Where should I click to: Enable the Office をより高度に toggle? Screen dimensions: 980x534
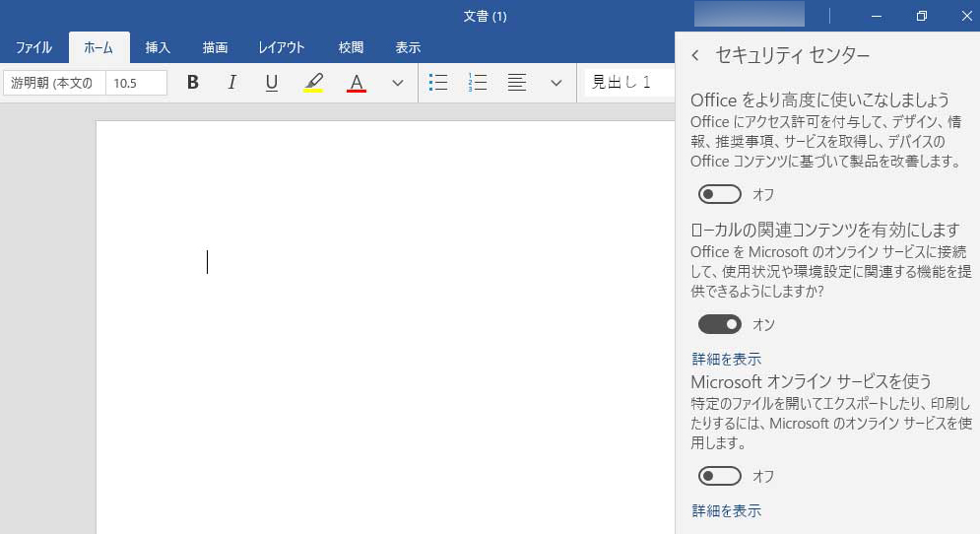(x=719, y=194)
